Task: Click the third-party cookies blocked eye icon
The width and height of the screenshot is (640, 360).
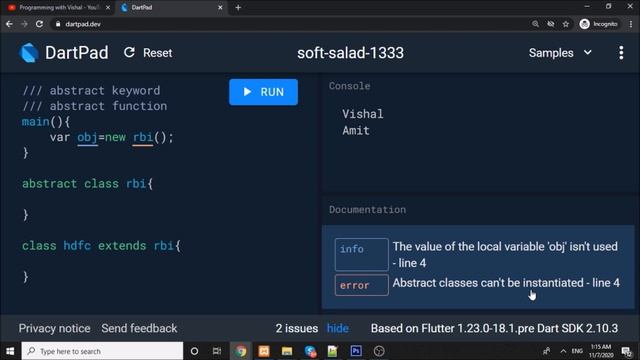Action: tap(551, 24)
